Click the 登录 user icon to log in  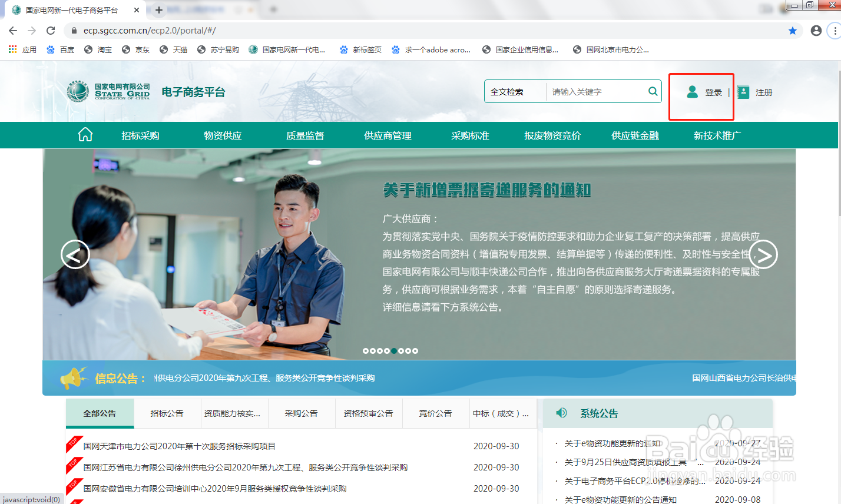(691, 92)
